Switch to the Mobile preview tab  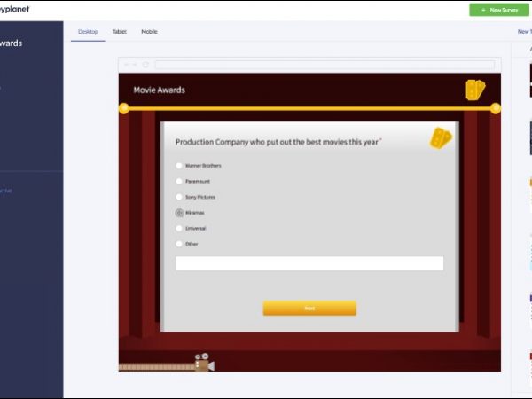149,32
